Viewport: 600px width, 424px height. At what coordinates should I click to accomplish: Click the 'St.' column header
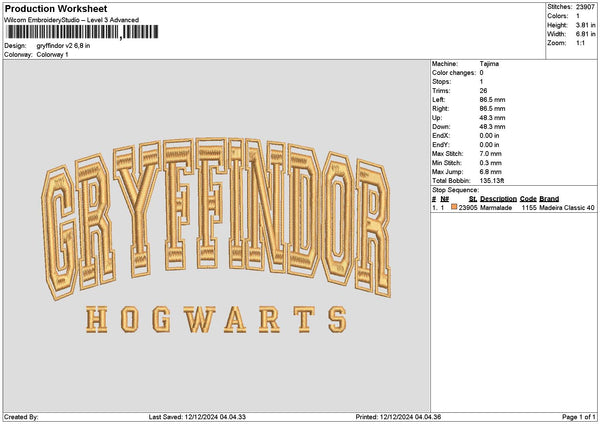point(473,199)
